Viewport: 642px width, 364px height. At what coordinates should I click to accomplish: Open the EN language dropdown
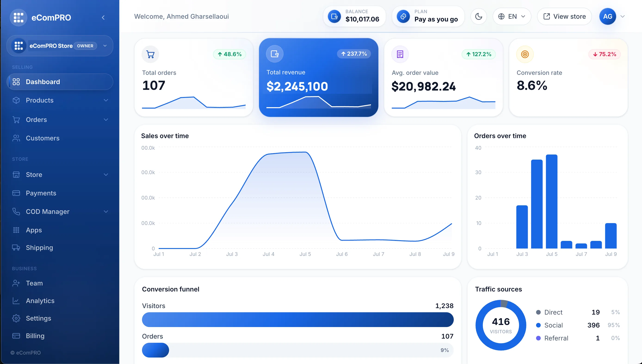pos(512,16)
